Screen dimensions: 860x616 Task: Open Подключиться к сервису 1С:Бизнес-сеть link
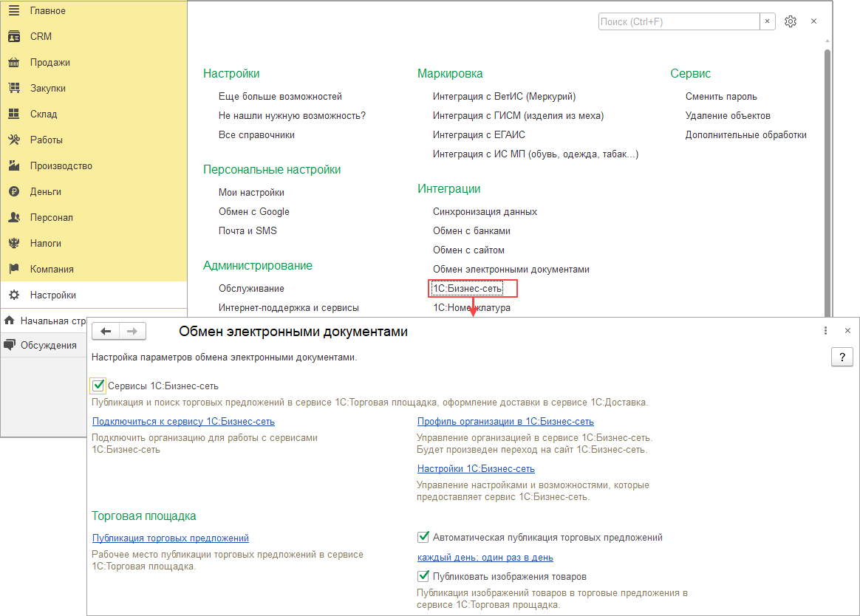pos(183,421)
